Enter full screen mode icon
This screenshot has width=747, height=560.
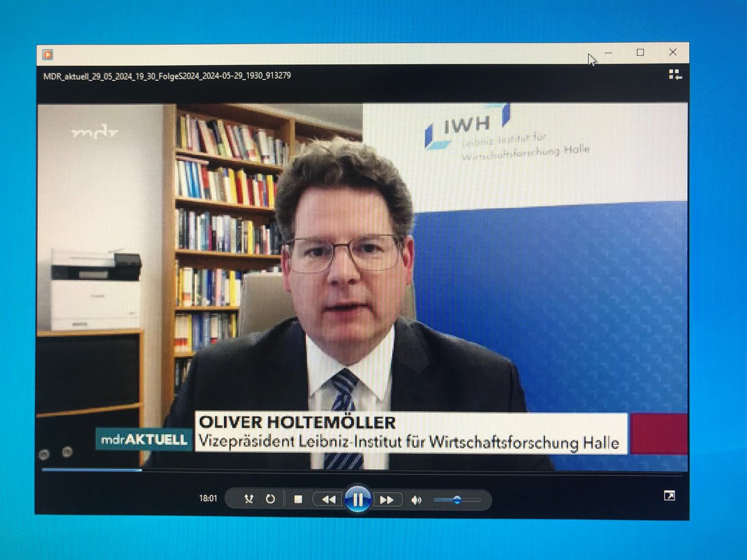pyautogui.click(x=670, y=496)
